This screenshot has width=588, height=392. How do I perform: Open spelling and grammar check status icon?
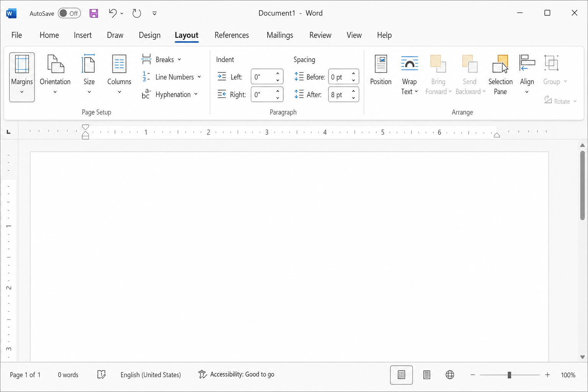[101, 374]
